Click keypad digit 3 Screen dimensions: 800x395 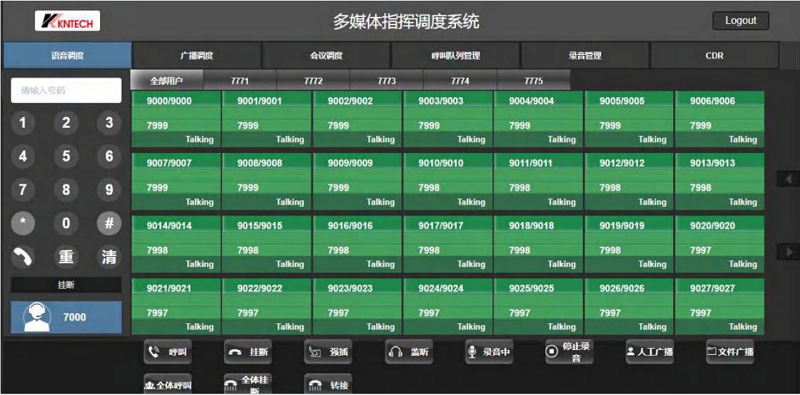(109, 123)
